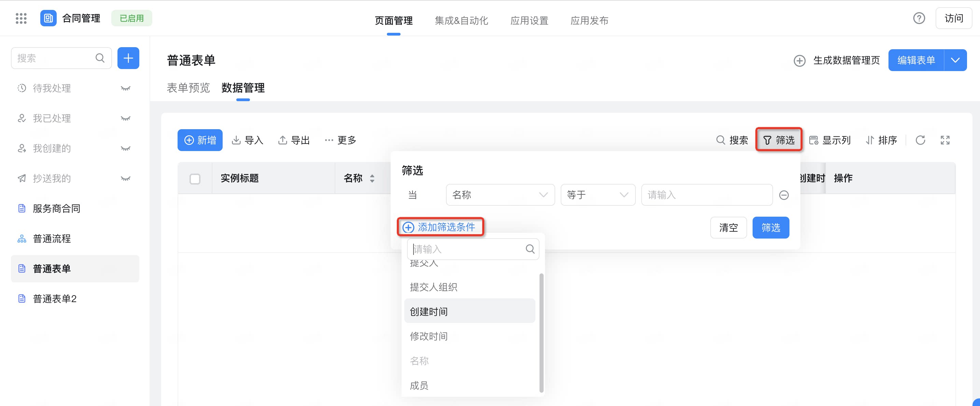This screenshot has height=406, width=980.
Task: Toggle visibility eye for 抄送我的
Action: (126, 179)
